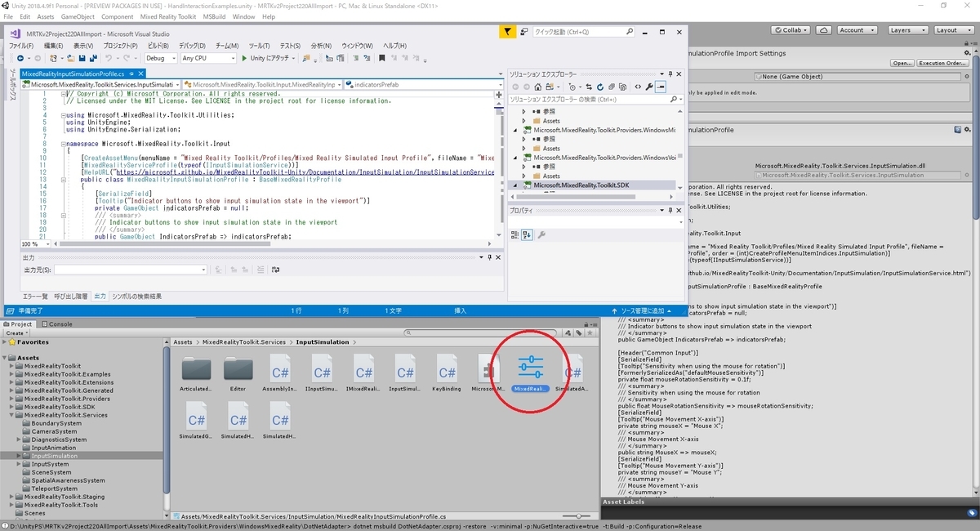Switch to エラー一覧 tab in Visual Studio

pyautogui.click(x=35, y=296)
